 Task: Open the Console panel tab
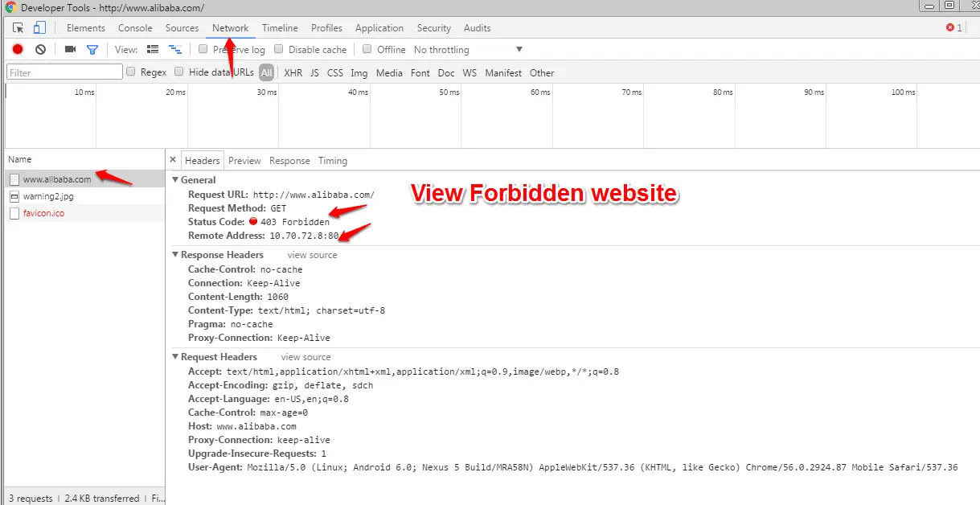coord(135,27)
